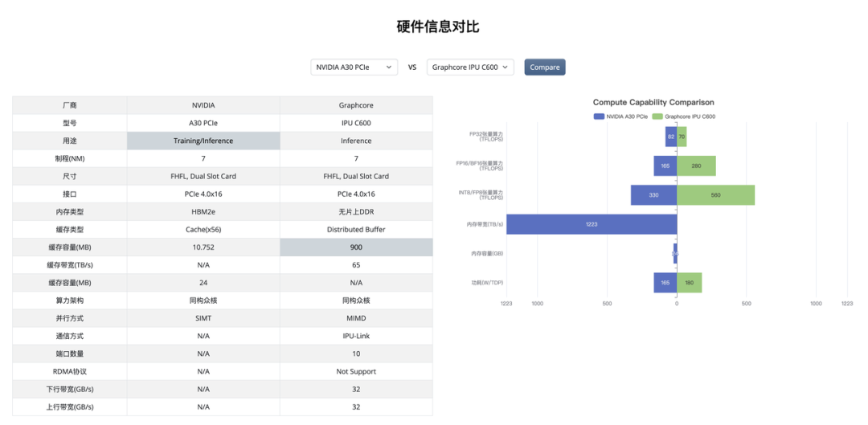Toggle NVIDIA A30 PCIe legend swatch

[x=599, y=116]
